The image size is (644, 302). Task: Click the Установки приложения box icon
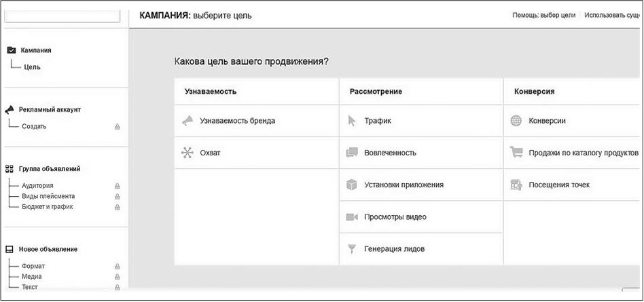pyautogui.click(x=352, y=185)
